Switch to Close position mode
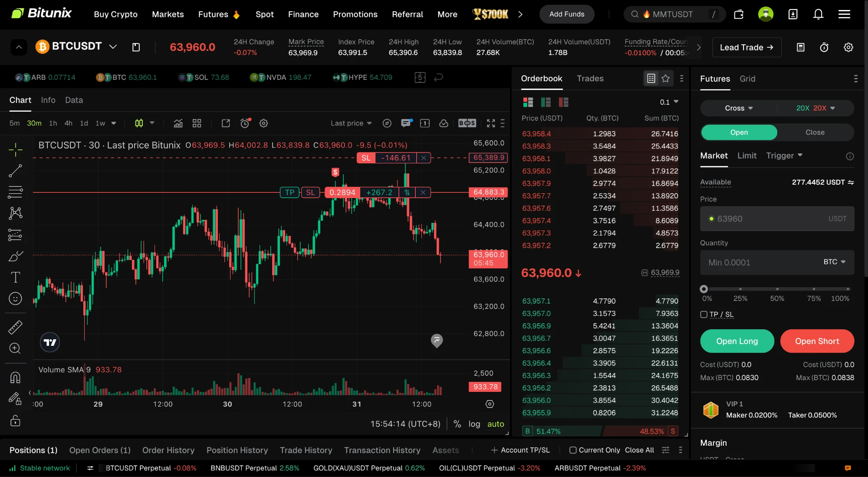Screen dimensions: 868x477 click(x=815, y=132)
